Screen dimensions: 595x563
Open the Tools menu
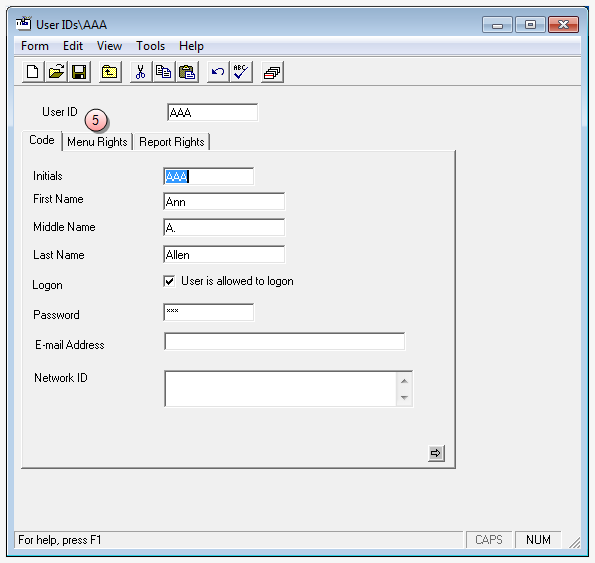coord(150,46)
